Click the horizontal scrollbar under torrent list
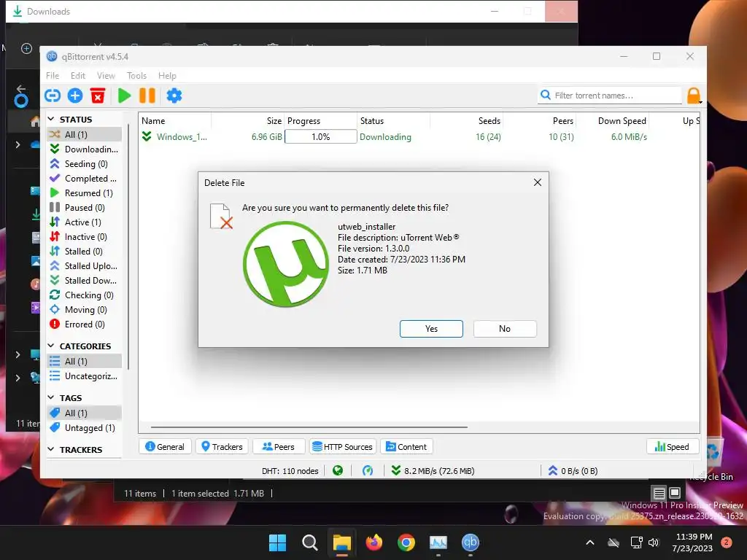747x560 pixels. tap(309, 427)
